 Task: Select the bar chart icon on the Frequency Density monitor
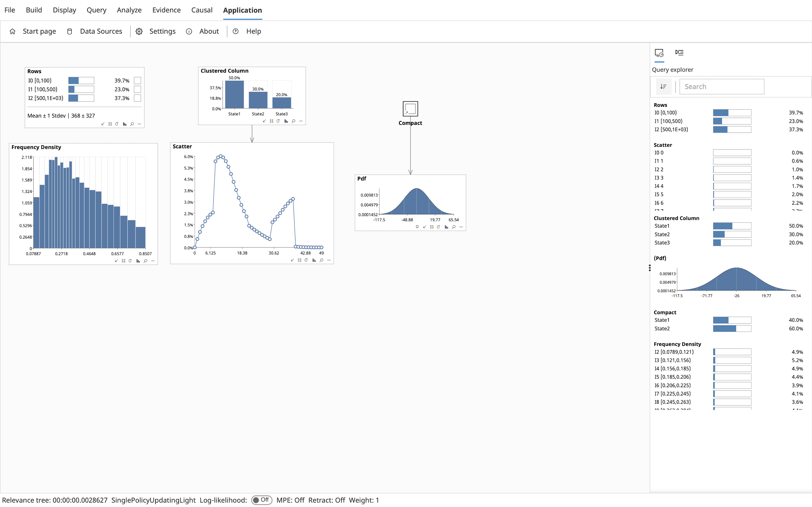(138, 261)
